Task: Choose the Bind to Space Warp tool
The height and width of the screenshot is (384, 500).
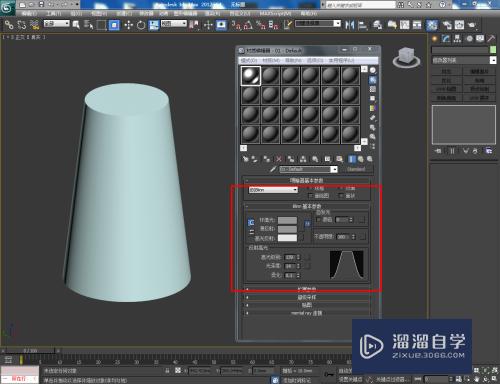Action: click(35, 25)
